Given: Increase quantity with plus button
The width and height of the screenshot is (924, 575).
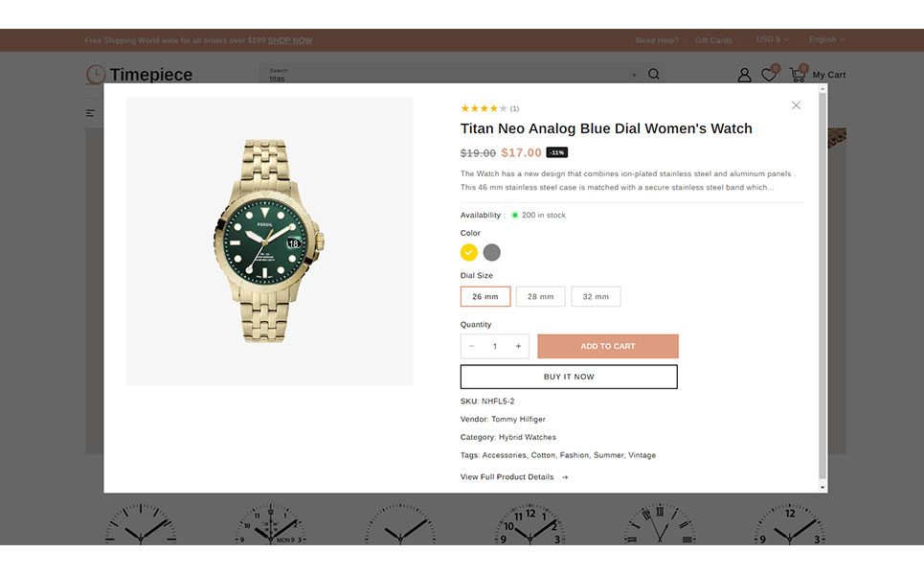Looking at the screenshot, I should coord(518,346).
